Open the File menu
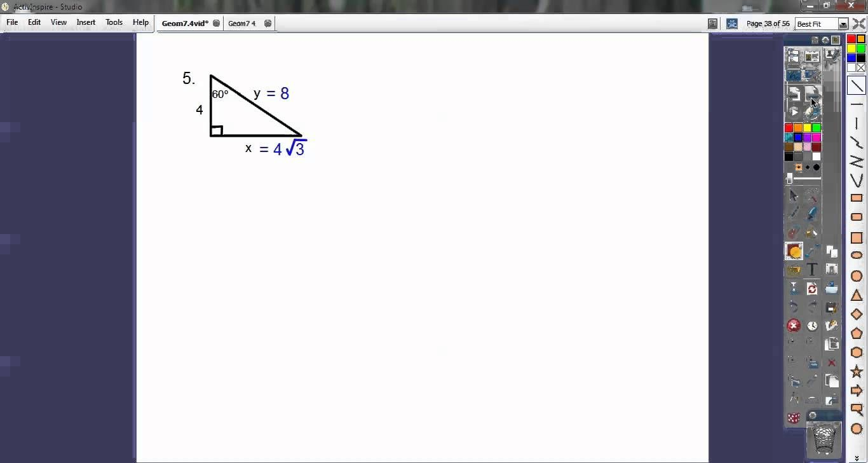Screen dimensions: 868x463 pos(12,22)
